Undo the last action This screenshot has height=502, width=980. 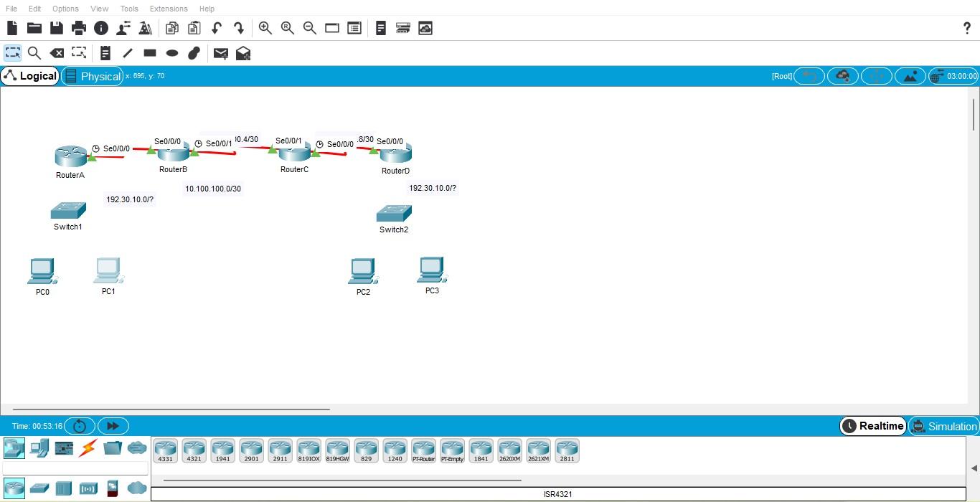point(217,28)
